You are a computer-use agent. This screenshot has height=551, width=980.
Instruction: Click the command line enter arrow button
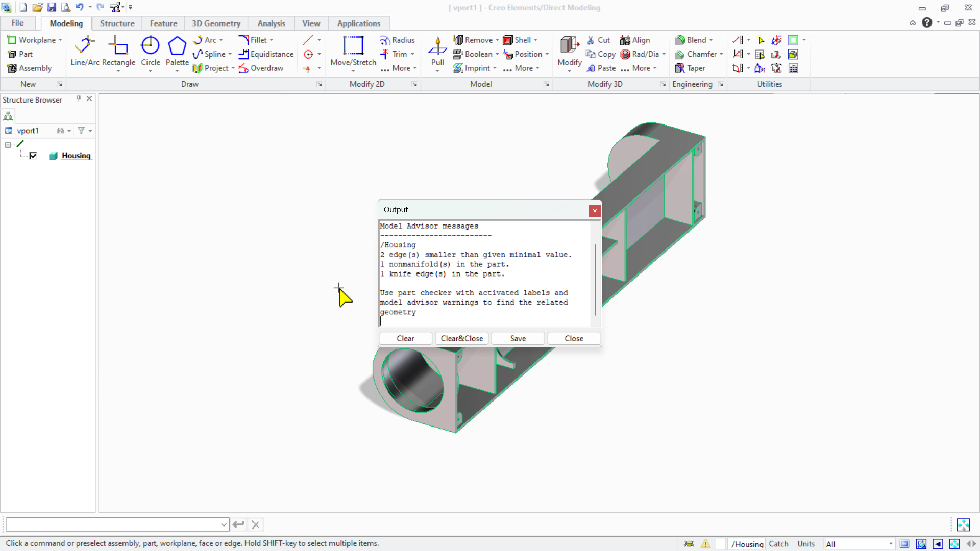click(238, 524)
